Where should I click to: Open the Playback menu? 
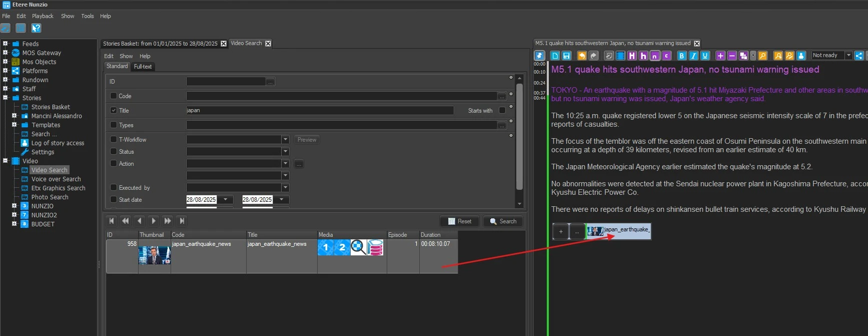(x=43, y=16)
